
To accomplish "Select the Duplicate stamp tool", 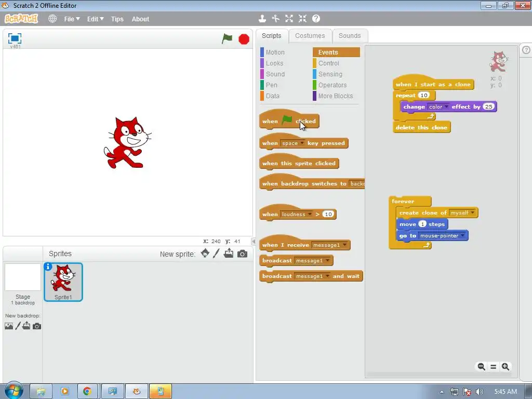I will click(262, 19).
